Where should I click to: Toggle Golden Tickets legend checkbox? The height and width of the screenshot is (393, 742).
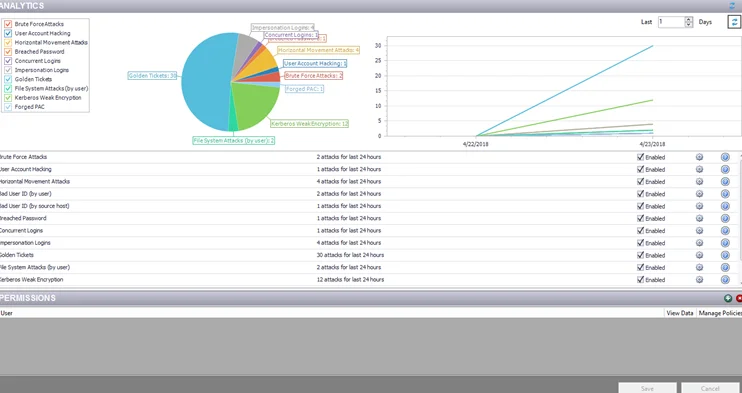pos(8,80)
